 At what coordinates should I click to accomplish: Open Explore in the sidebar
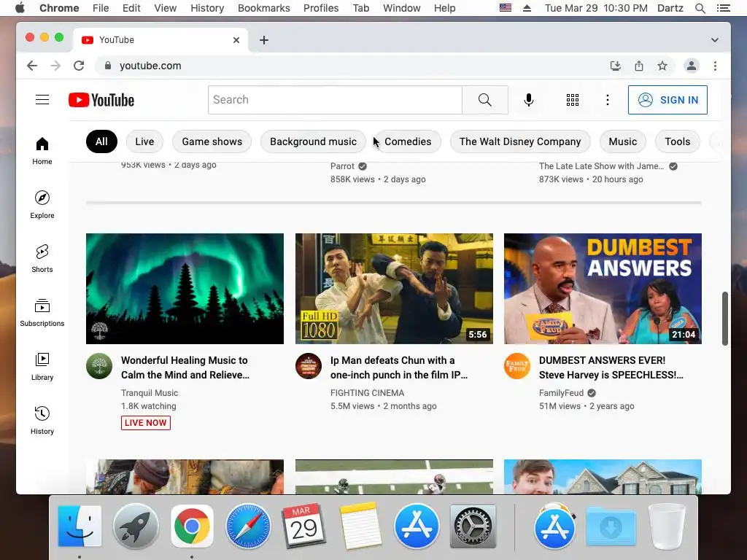[x=42, y=204]
